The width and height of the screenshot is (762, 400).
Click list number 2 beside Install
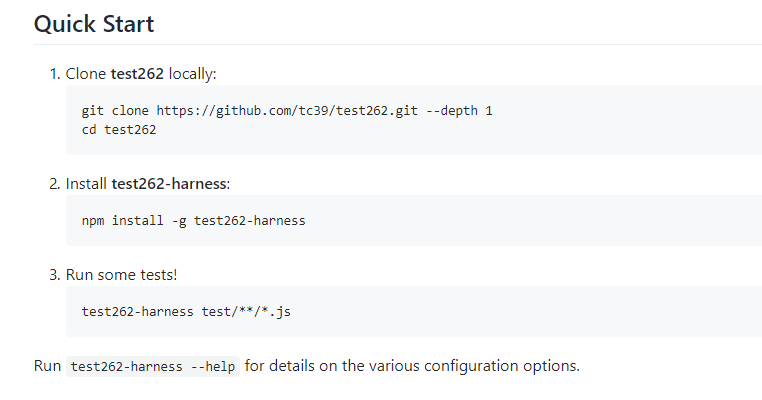point(55,184)
